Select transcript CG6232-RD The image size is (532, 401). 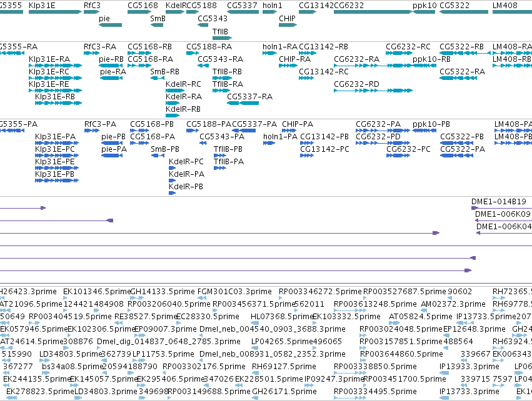coord(373,91)
